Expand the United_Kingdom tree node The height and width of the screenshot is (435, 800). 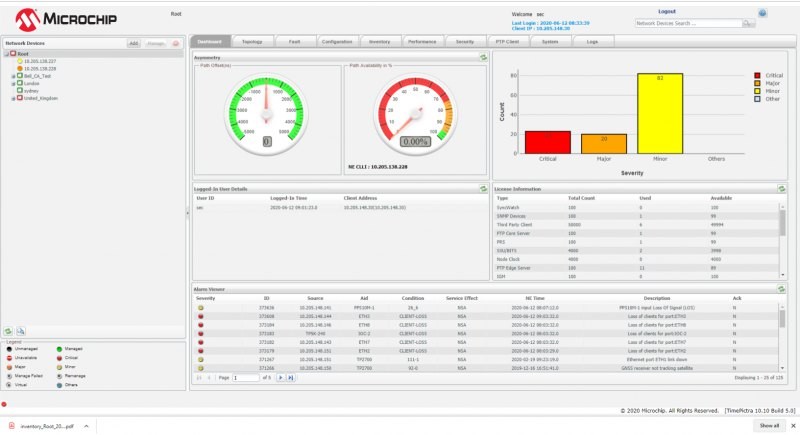(12, 98)
